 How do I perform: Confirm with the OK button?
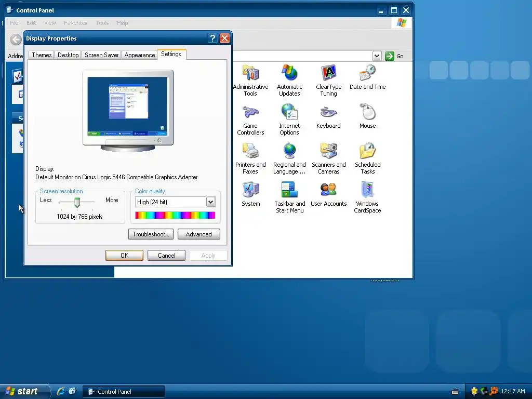click(124, 256)
